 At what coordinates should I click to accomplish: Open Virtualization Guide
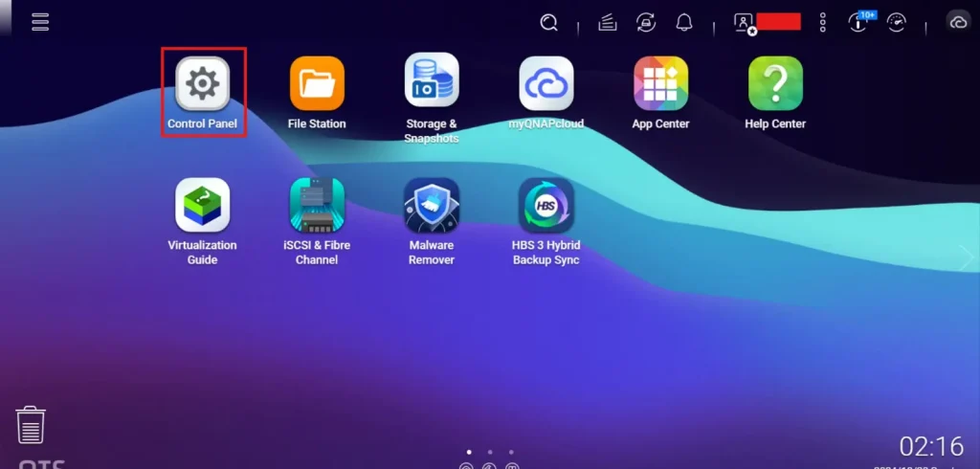point(203,205)
